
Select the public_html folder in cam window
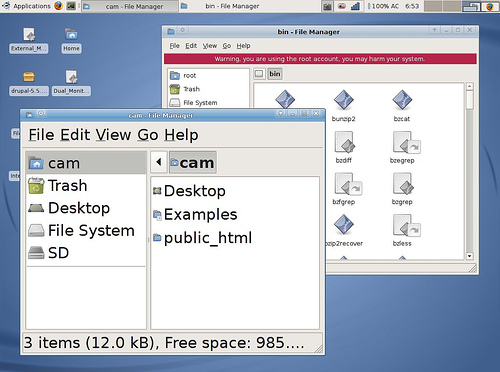click(x=202, y=238)
